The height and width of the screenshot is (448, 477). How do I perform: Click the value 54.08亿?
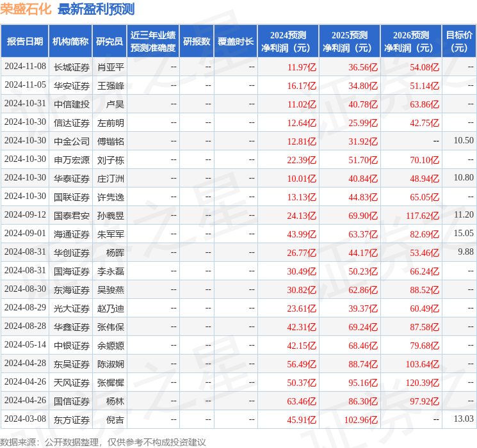424,67
